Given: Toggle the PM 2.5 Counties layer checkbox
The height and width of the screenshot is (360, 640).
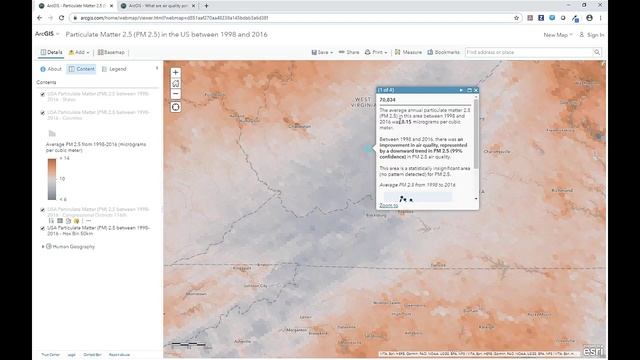Looking at the screenshot, I should [x=42, y=113].
